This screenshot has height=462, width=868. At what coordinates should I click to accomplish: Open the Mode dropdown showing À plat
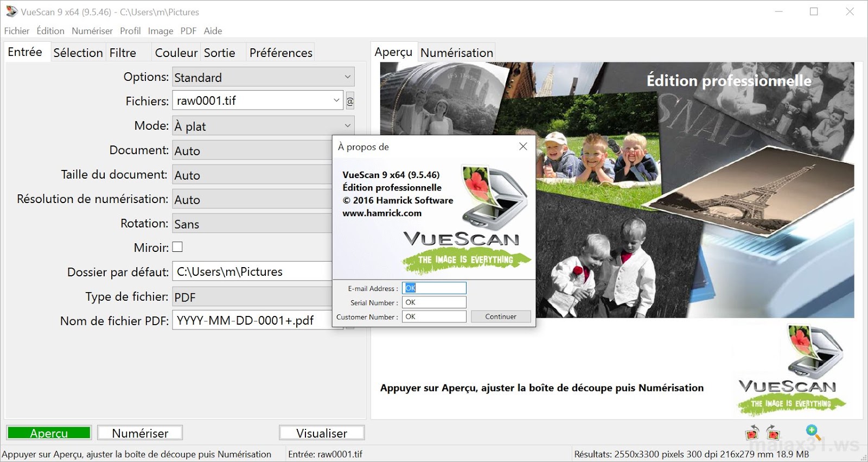263,126
